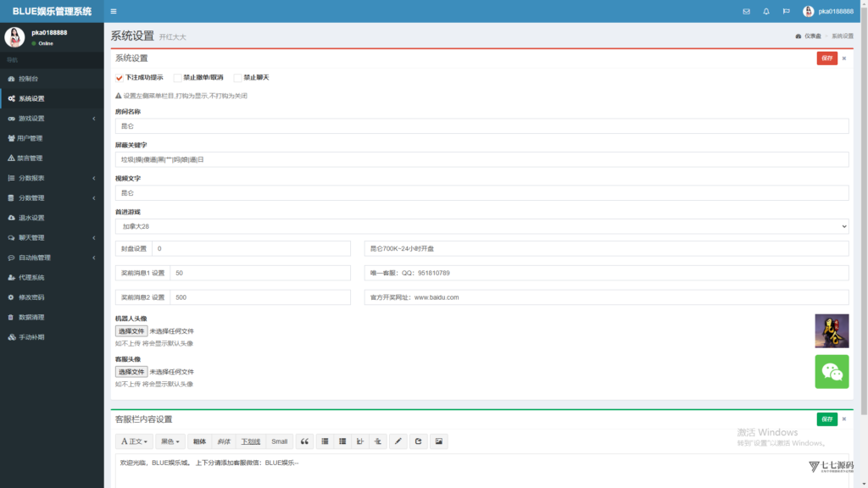Screen dimensions: 868x488
Task: Enable the 禁止撤单/取消 checkbox
Action: [177, 78]
